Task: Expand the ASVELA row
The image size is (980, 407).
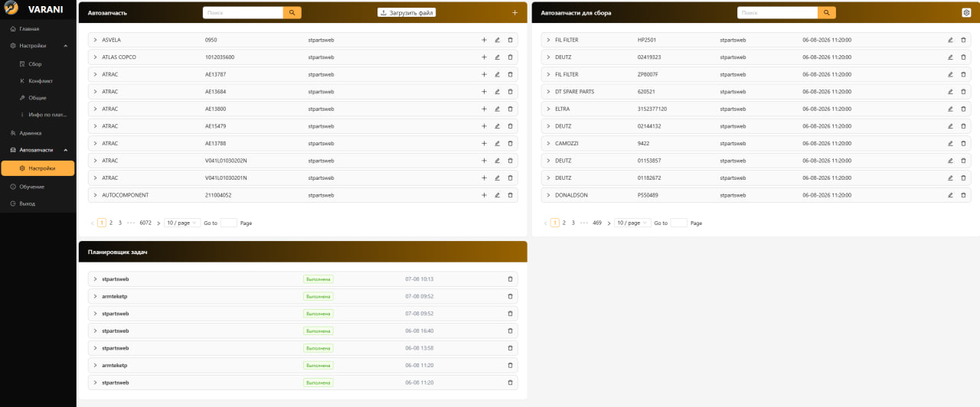Action: coord(95,40)
